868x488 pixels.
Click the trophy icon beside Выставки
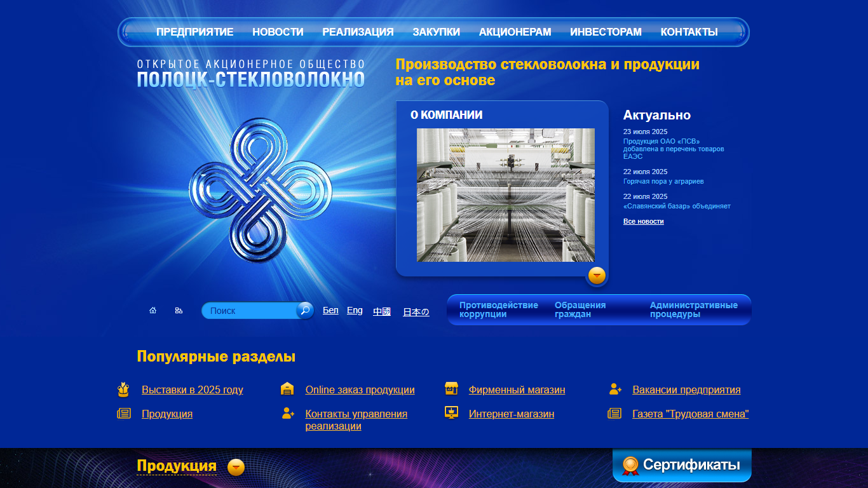point(123,390)
